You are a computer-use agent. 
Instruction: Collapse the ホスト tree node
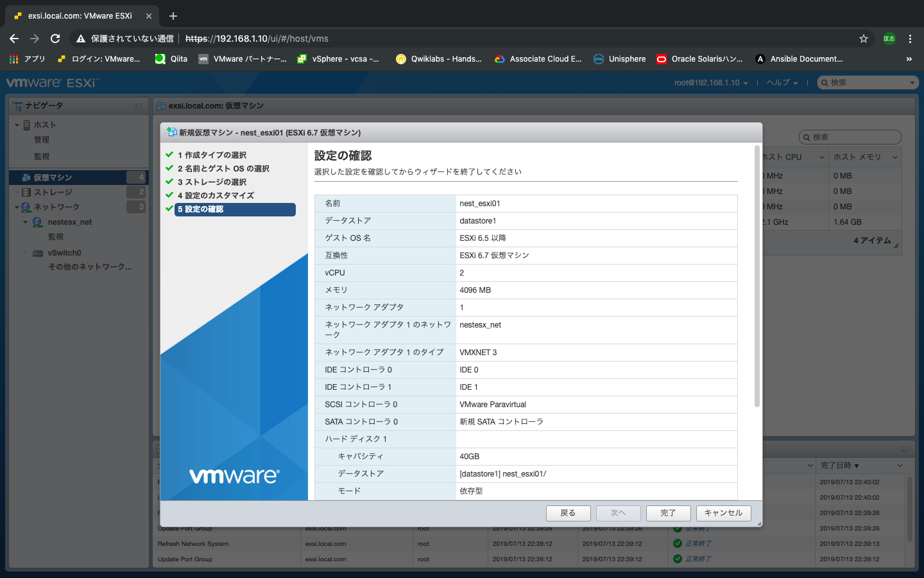tap(17, 125)
